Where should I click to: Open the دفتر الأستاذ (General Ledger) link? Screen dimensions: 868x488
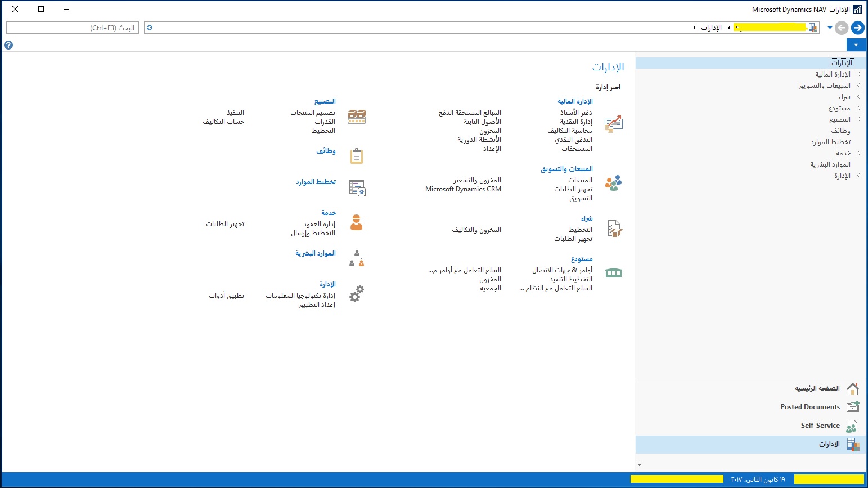[576, 113]
